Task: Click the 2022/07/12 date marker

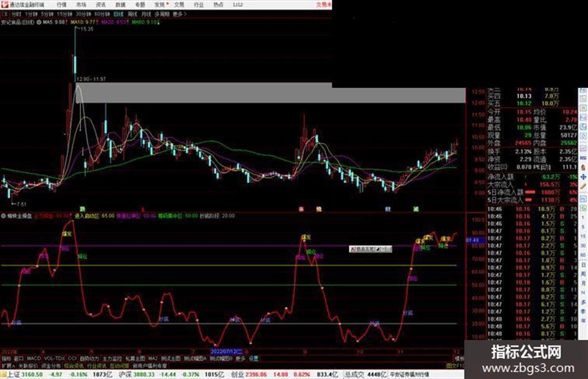Action: click(226, 352)
